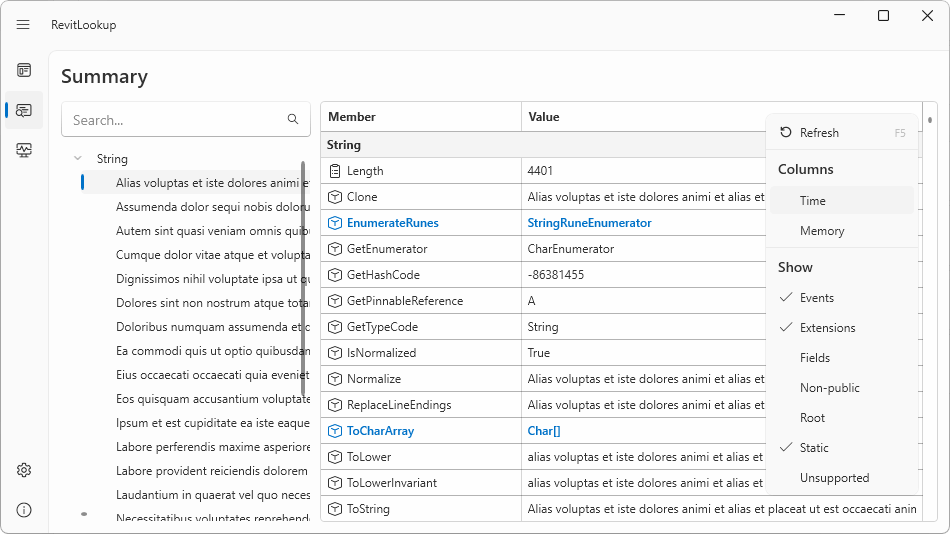Select the Summary page sidebar icon
Screen dimensions: 950x534
pyautogui.click(x=24, y=110)
